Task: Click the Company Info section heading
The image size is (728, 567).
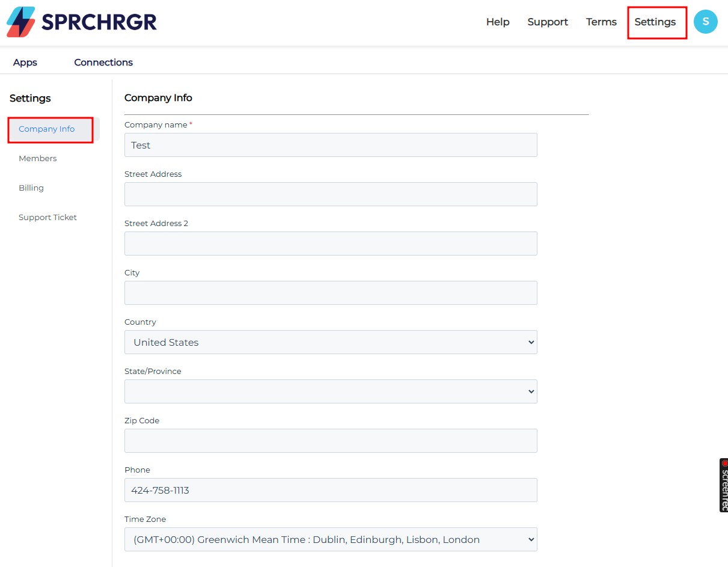Action: [158, 97]
